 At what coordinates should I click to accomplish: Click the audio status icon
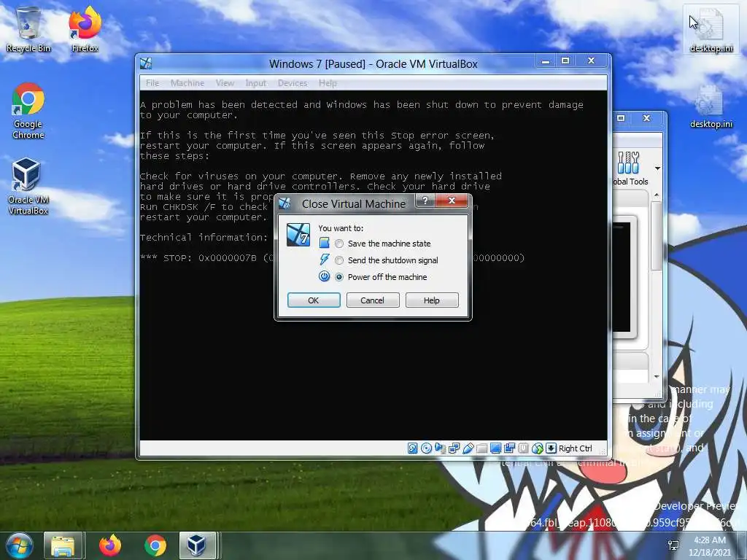click(x=440, y=448)
